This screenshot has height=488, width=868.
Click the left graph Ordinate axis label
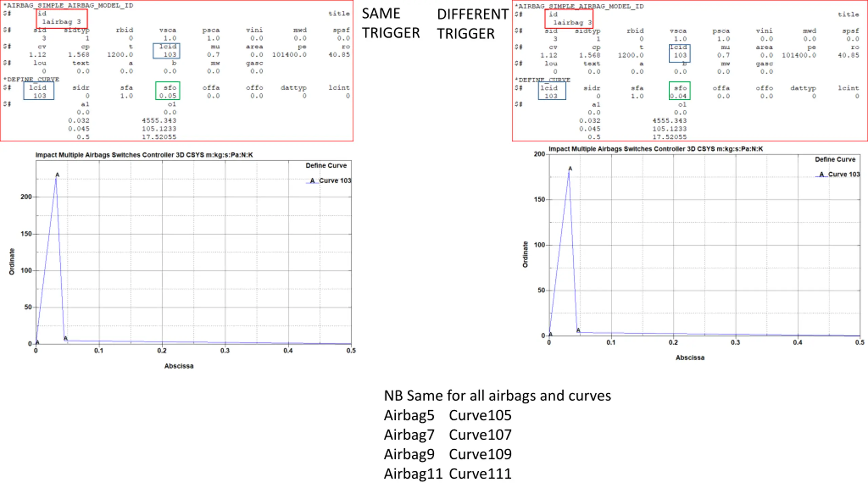click(12, 261)
